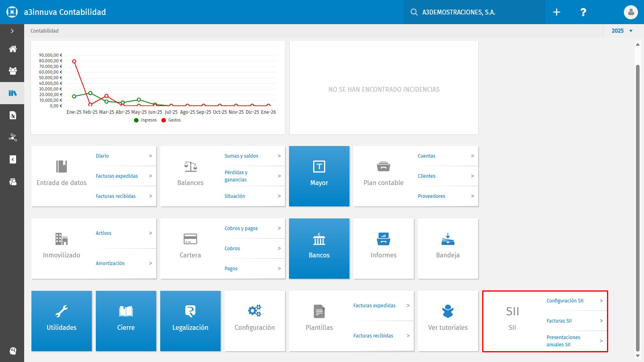Click the help question mark icon

(583, 12)
